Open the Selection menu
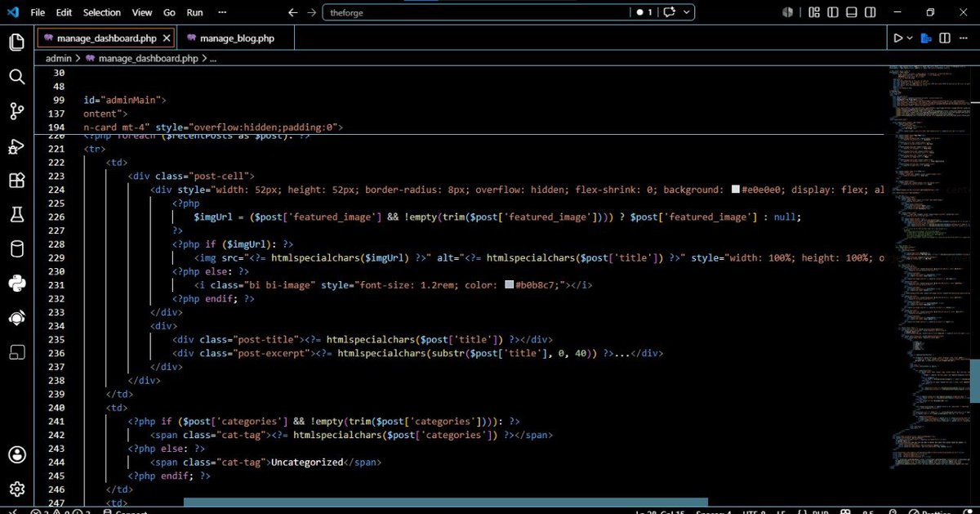The height and width of the screenshot is (514, 980). [x=102, y=12]
